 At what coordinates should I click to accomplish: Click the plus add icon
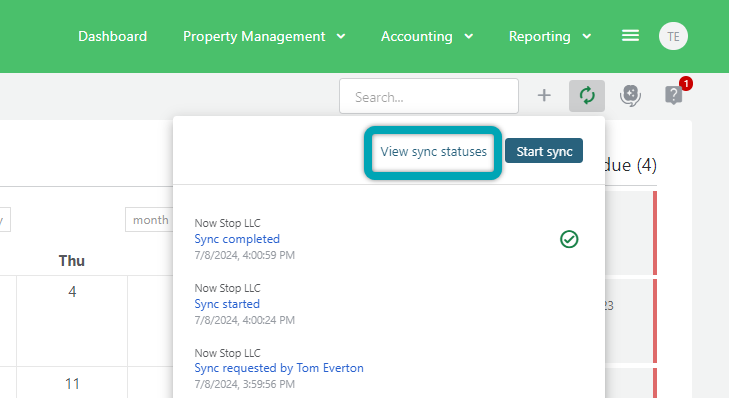pos(544,95)
